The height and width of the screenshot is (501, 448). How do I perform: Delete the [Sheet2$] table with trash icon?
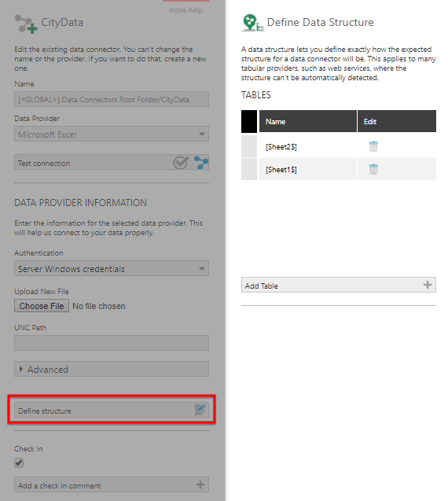coord(373,146)
